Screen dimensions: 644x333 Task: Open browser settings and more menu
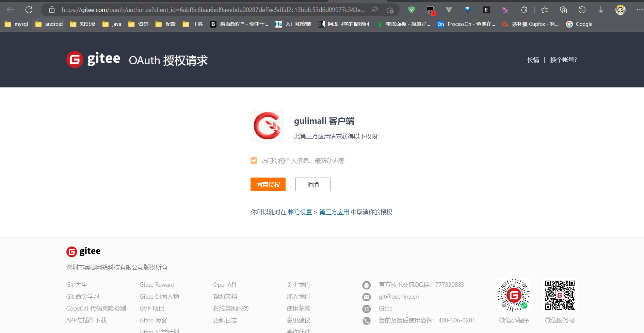[x=640, y=10]
